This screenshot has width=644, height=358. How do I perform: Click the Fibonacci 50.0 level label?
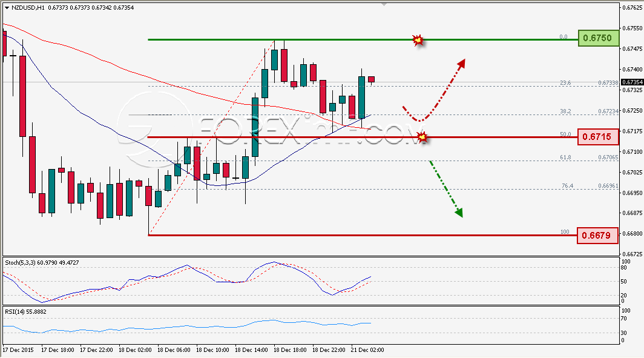click(565, 134)
